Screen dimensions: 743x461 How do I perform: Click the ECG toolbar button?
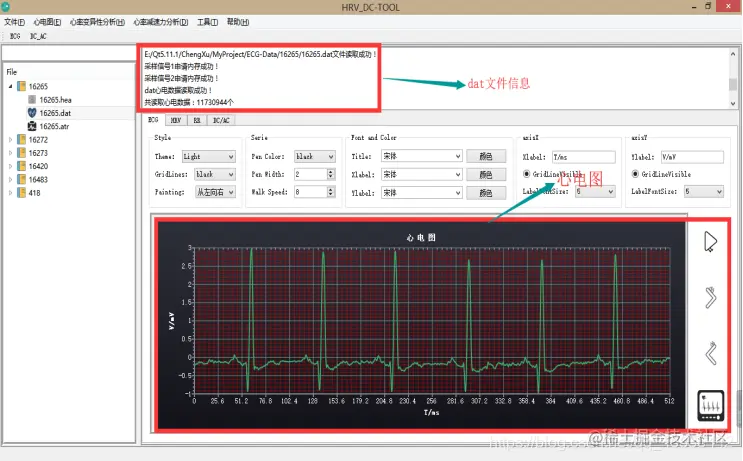[x=15, y=36]
